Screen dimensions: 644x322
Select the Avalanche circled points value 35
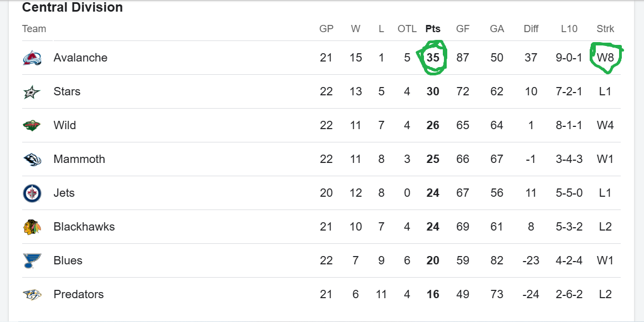click(433, 58)
